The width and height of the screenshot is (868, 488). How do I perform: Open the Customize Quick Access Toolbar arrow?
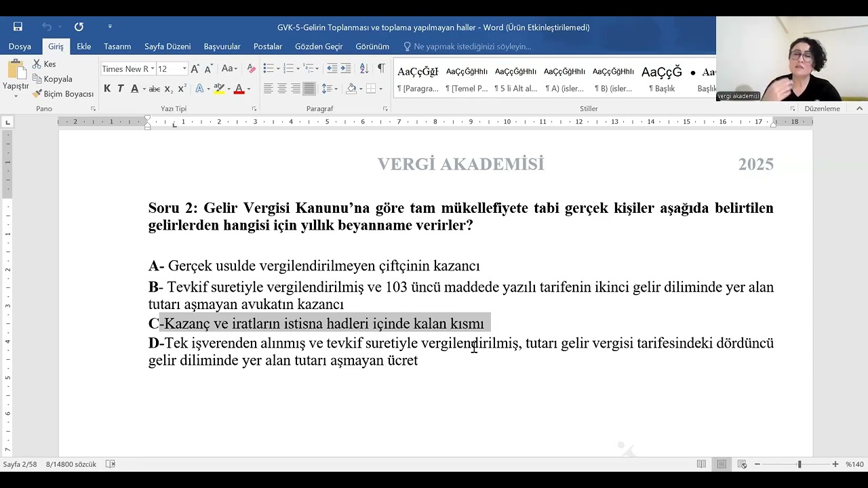110,27
